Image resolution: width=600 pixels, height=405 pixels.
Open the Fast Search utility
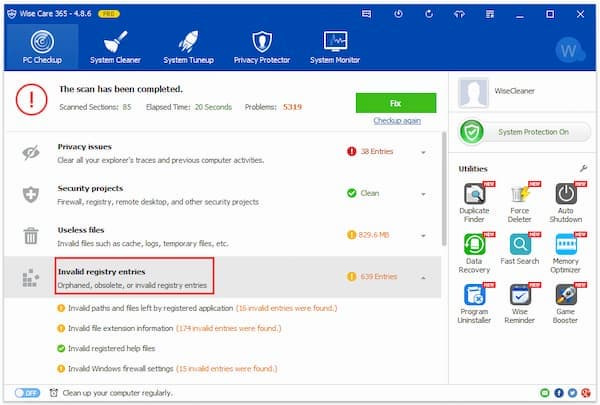(520, 249)
